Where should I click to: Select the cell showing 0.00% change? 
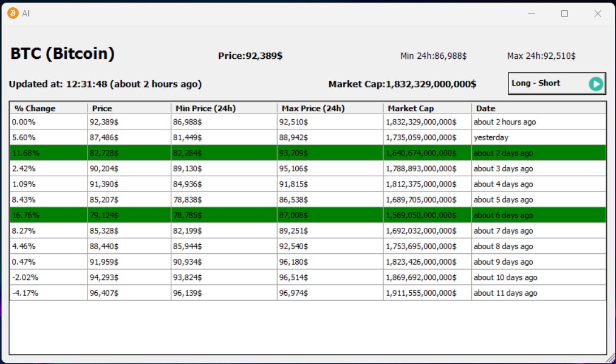(48, 122)
